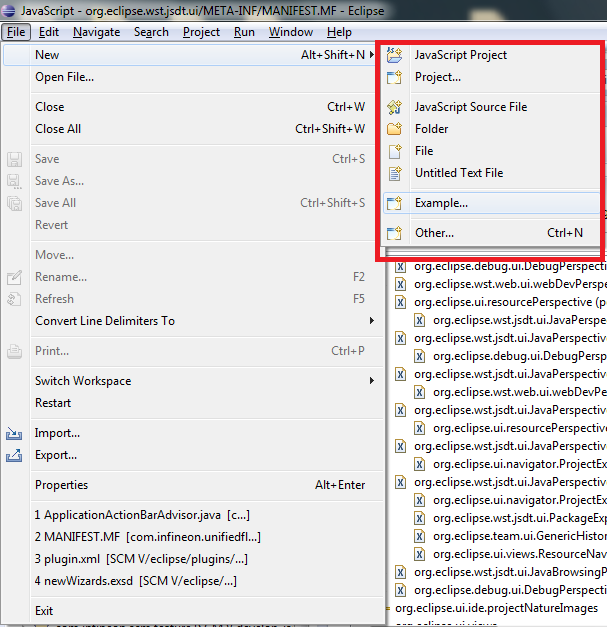
Task: Open the File menu
Action: coord(16,32)
